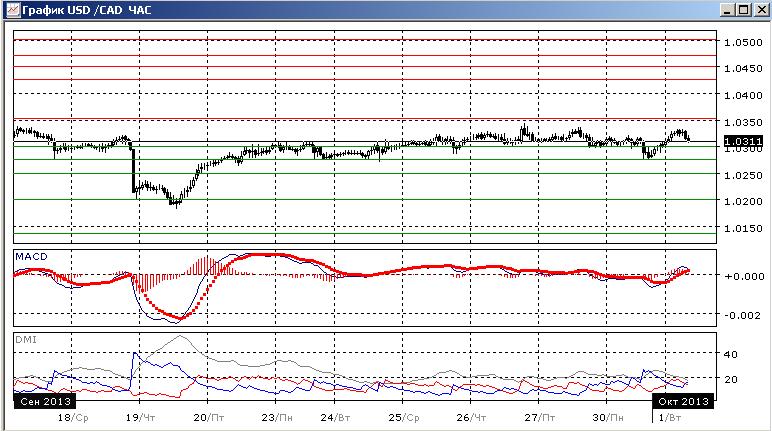The image size is (772, 431).
Task: Click the 1.0450 price axis label
Action: (743, 68)
